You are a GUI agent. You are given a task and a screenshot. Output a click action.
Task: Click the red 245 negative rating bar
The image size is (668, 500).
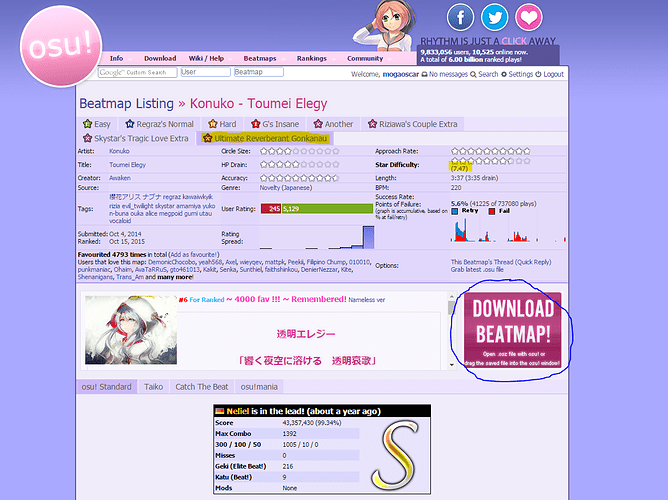[x=271, y=209]
